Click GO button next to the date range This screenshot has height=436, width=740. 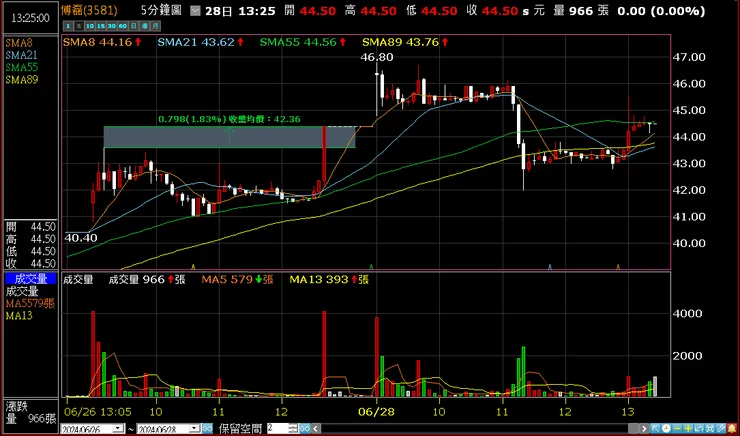click(x=208, y=428)
